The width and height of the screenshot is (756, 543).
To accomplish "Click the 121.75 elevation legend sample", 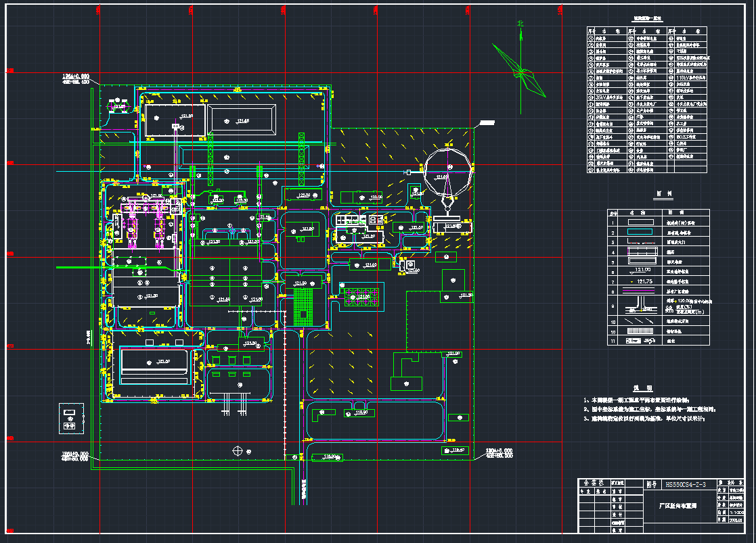I will tap(640, 281).
